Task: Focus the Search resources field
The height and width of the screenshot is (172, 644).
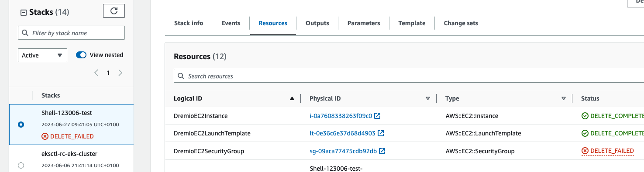Action: pyautogui.click(x=409, y=76)
